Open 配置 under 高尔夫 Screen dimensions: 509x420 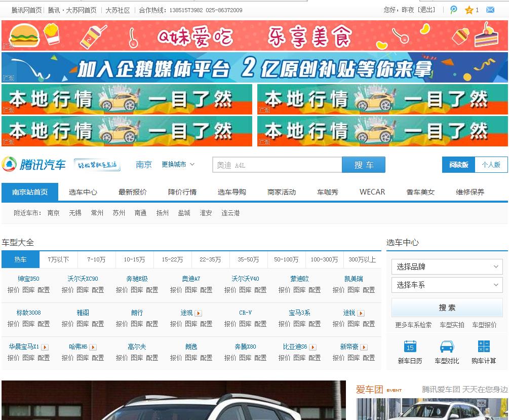[152, 358]
